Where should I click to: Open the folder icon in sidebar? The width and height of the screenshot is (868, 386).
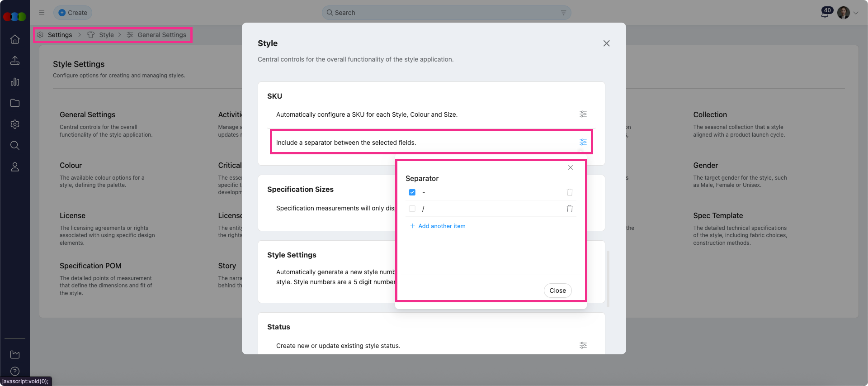tap(15, 103)
